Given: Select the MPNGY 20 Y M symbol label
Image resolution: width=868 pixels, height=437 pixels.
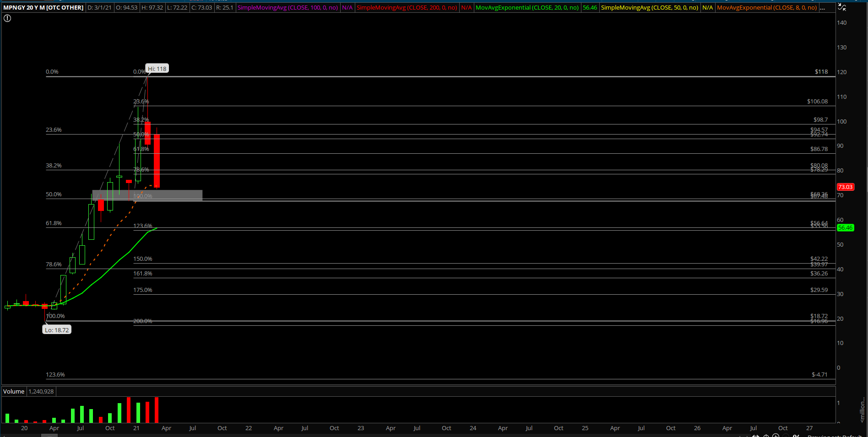Looking at the screenshot, I should pyautogui.click(x=43, y=8).
